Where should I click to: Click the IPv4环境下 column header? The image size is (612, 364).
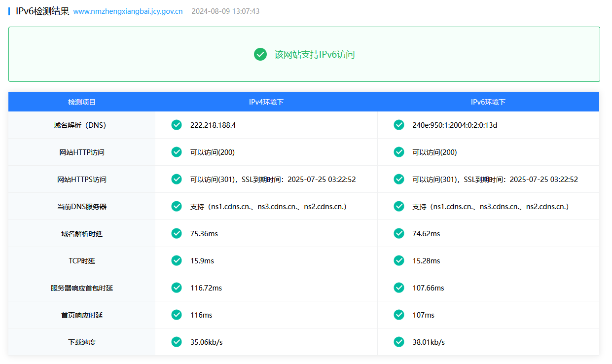266,102
